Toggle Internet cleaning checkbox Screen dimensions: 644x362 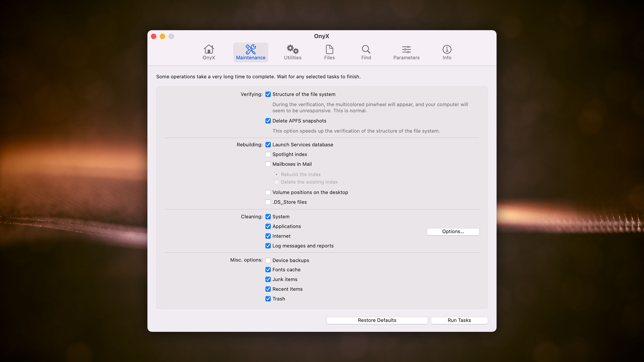point(268,236)
